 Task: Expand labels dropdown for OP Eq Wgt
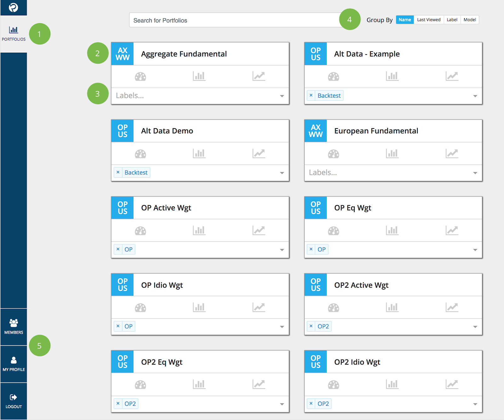click(475, 250)
